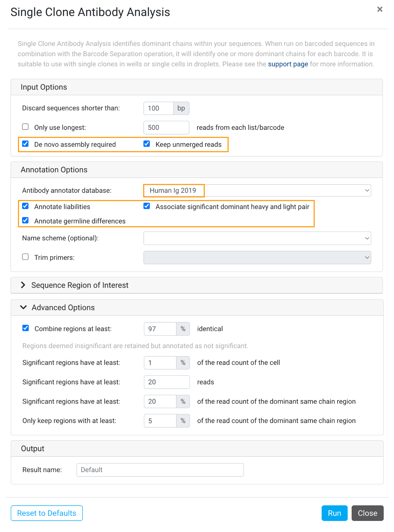Open the Name scheme dropdown
Viewport: 394px width, 532px height.
[257, 238]
